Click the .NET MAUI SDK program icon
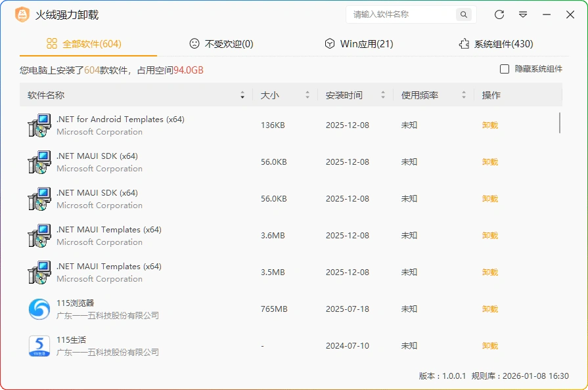This screenshot has height=390, width=588. coord(38,162)
